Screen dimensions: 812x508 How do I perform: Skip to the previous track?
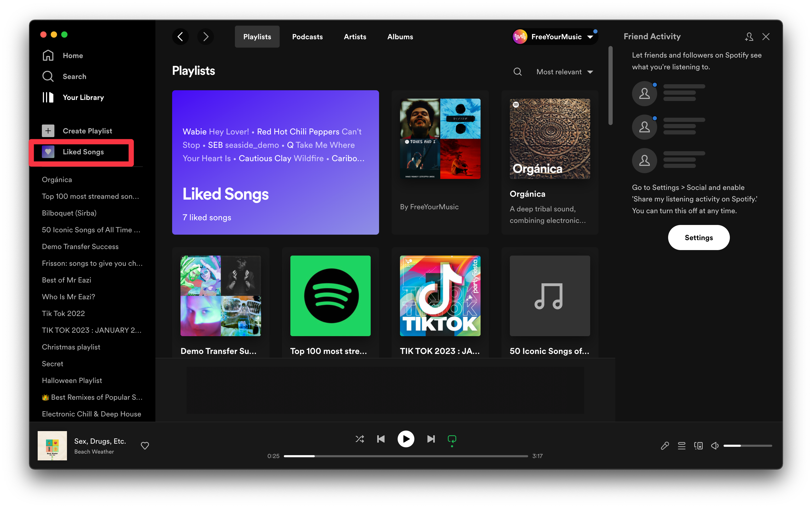[x=381, y=439]
